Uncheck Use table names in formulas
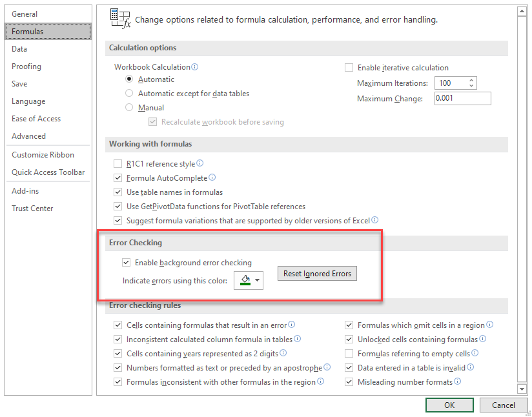Screen dimensions: 532x417 click(x=118, y=192)
